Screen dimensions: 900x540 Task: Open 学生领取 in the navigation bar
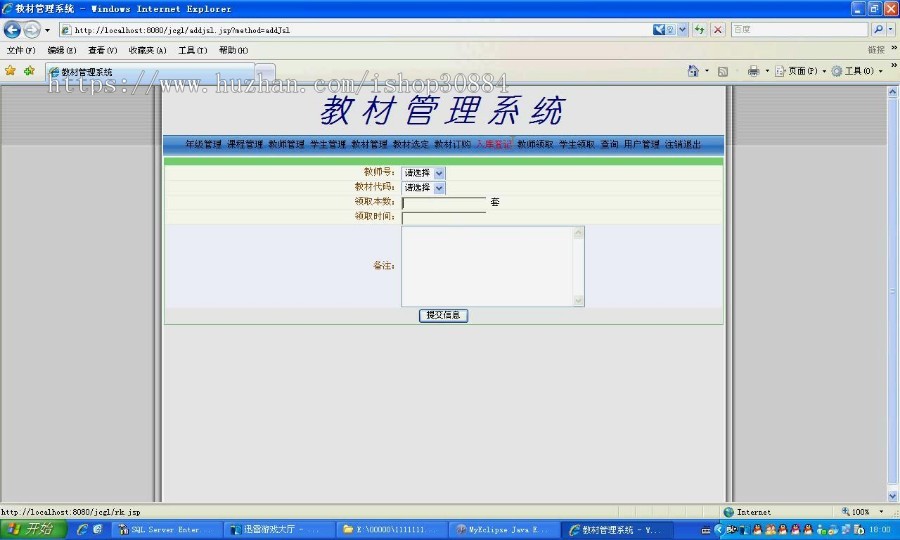(577, 145)
